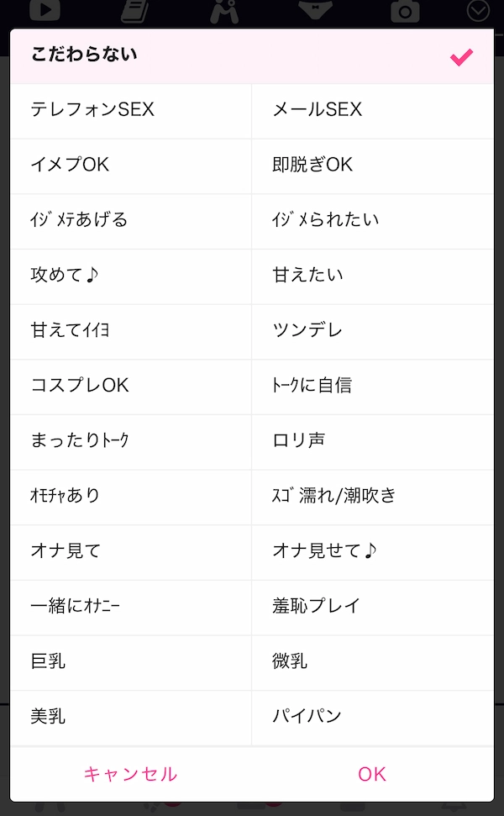Confirm selection with the OK button
504x816 pixels.
(372, 774)
